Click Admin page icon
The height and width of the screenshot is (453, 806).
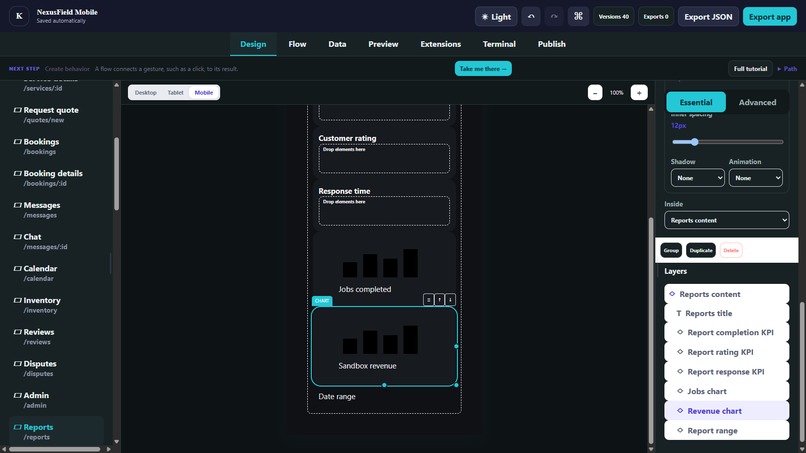(17, 395)
